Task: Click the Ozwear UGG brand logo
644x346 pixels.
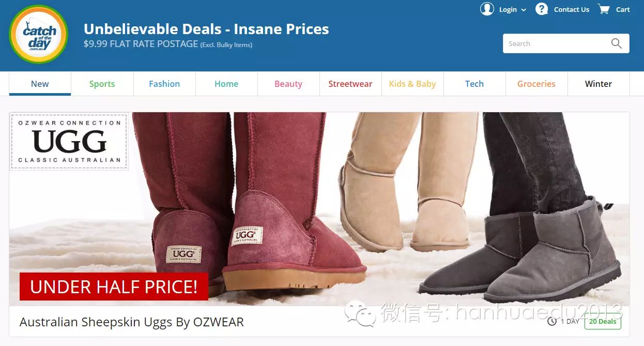Action: [x=69, y=142]
